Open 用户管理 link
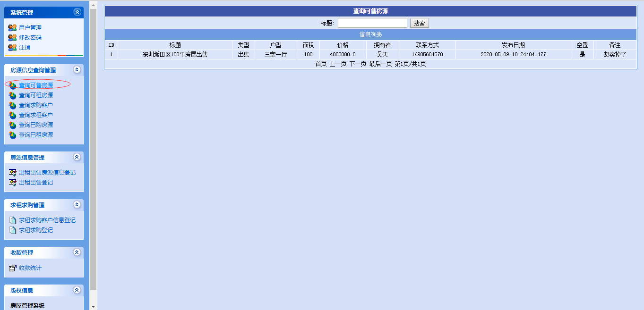This screenshot has height=310, width=644. point(30,28)
